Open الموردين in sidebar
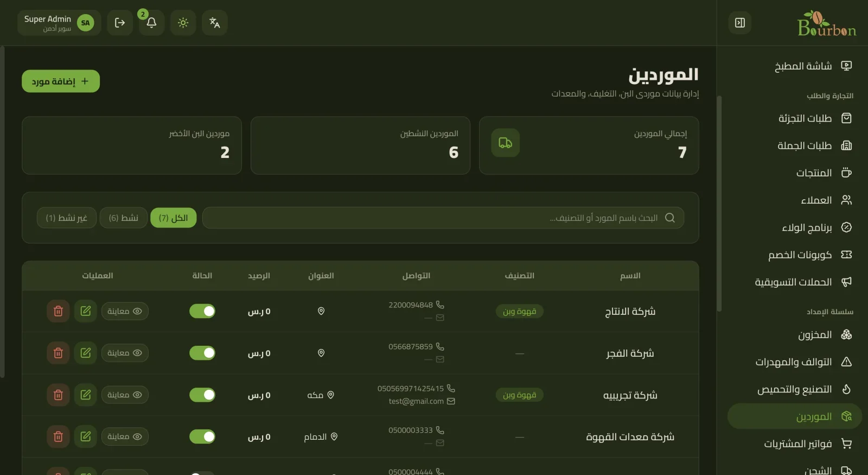This screenshot has height=475, width=868. 795,416
